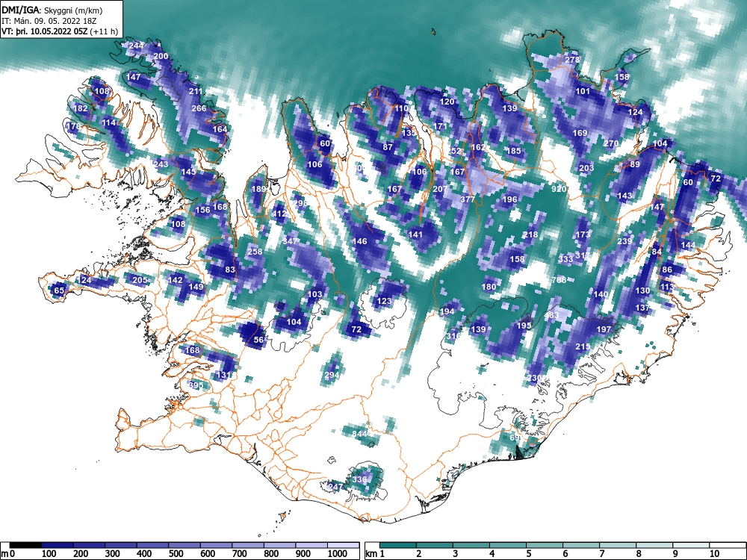Image resolution: width=747 pixels, height=560 pixels.
Task: Click the visibility value 239
Action: pos(624,241)
